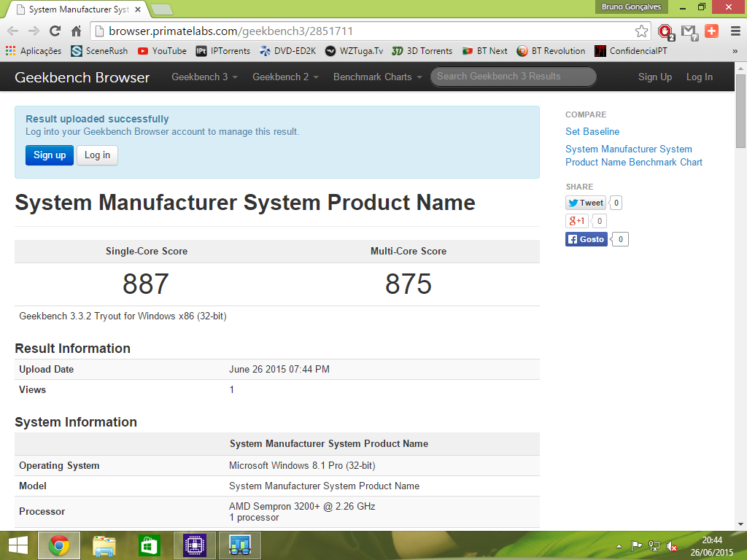The width and height of the screenshot is (747, 560).
Task: Open the System Product Name Benchmark Chart link
Action: (x=634, y=156)
